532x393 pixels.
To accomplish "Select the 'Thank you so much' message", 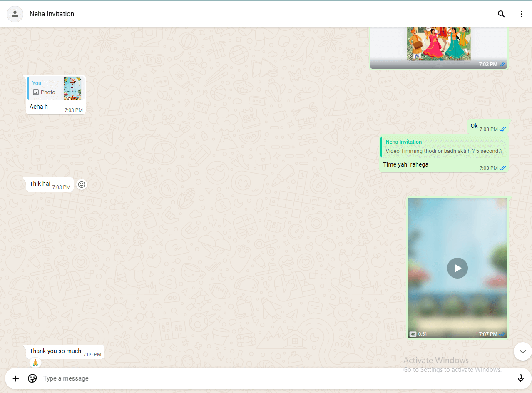I will pos(55,351).
